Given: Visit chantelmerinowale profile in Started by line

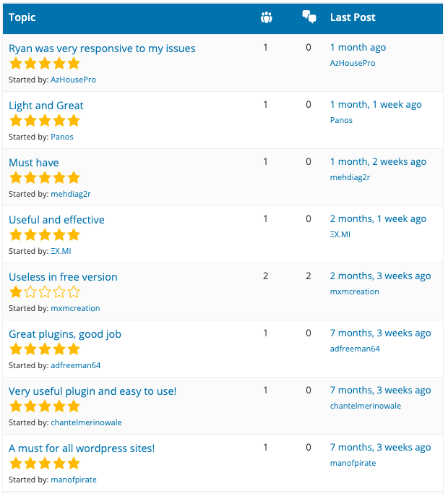Looking at the screenshot, I should (x=86, y=422).
